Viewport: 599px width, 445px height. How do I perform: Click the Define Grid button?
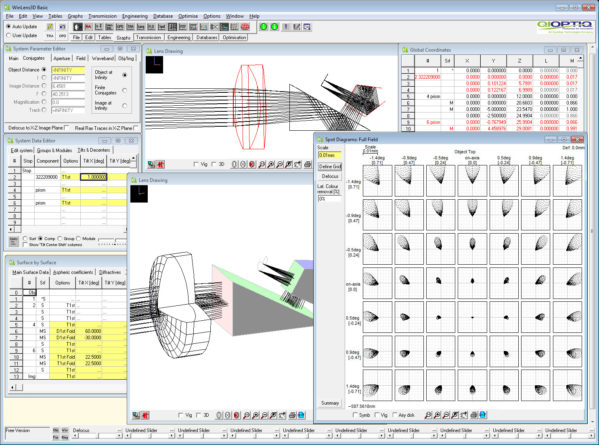coord(330,167)
